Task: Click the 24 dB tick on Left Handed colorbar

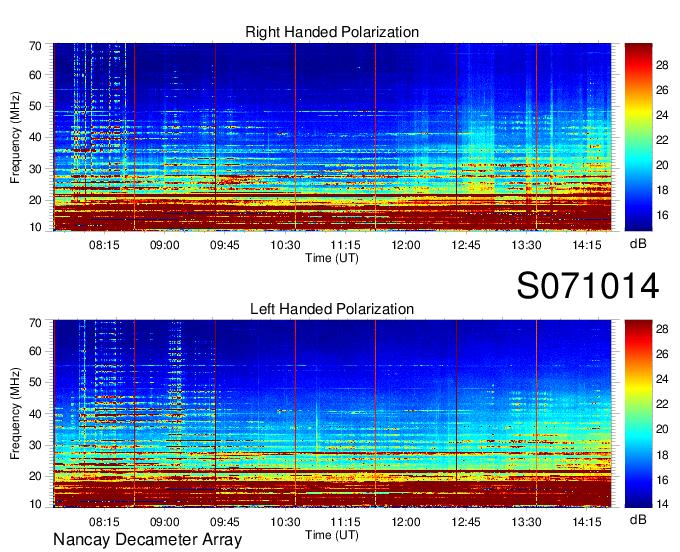Action: pos(662,379)
